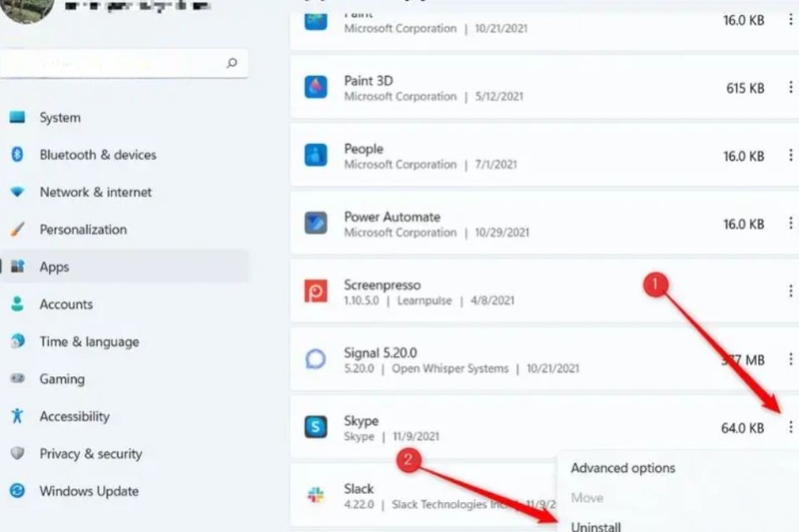Click the Skype app icon
The image size is (799, 532).
point(316,426)
